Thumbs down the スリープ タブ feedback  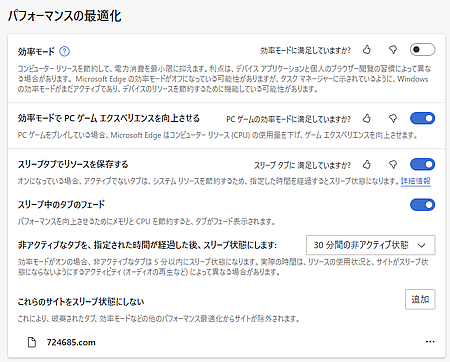393,164
